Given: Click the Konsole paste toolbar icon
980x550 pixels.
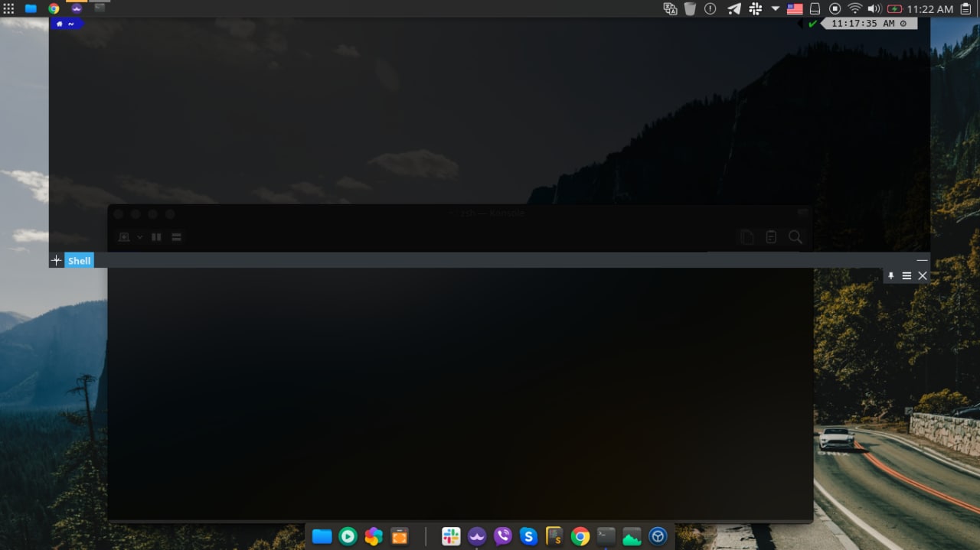Looking at the screenshot, I should point(771,237).
